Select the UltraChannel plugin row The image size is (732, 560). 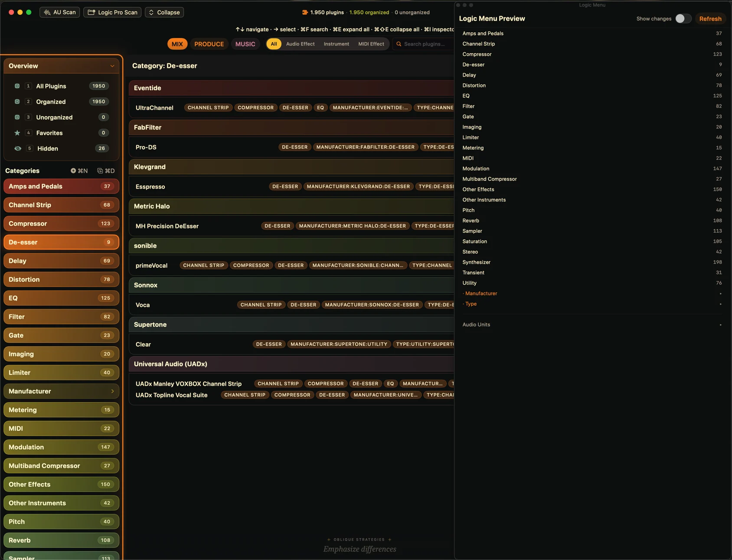291,108
